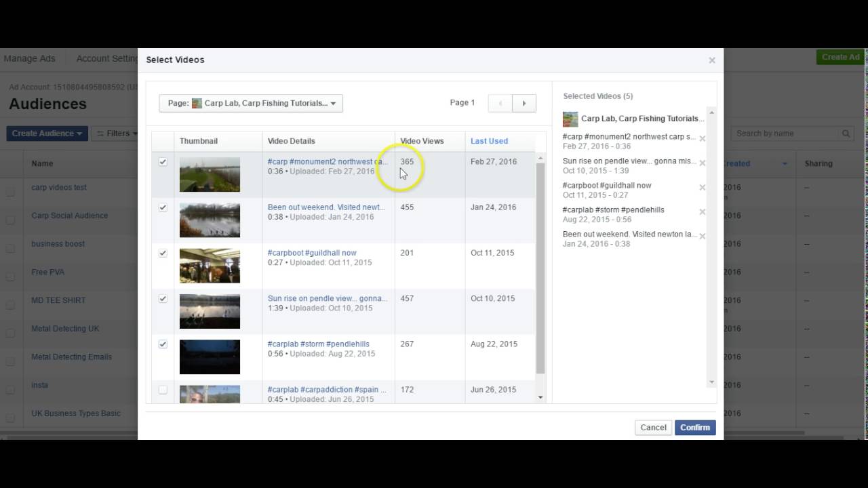The image size is (868, 488).
Task: Open thumbnail of Sun rise on pendle video
Action: point(210,311)
